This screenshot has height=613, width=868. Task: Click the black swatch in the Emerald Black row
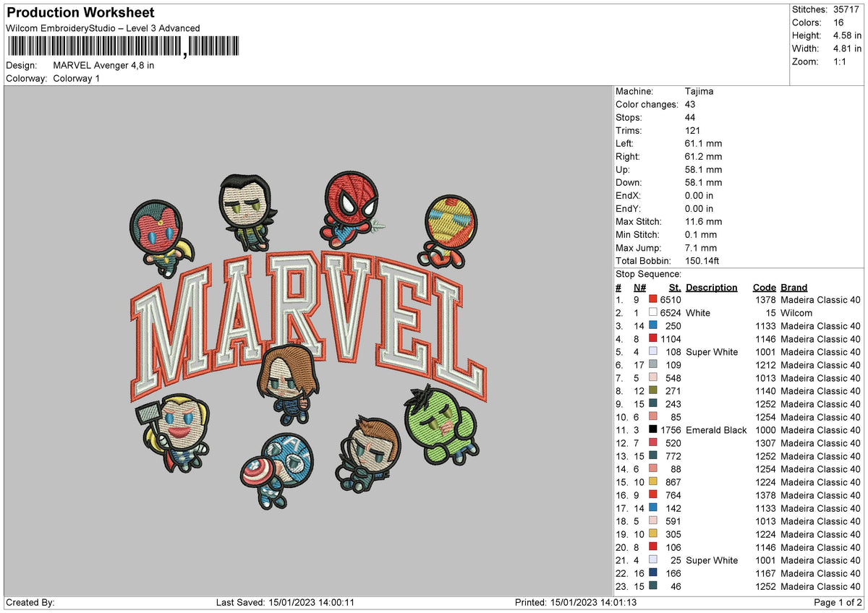[653, 429]
